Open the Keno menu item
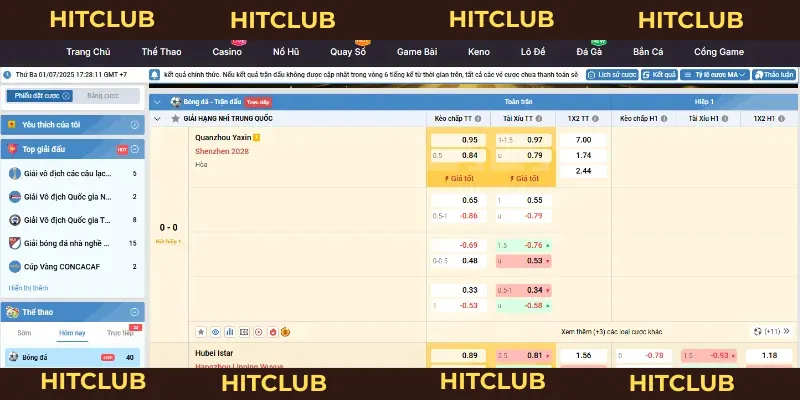This screenshot has width=800, height=400. [479, 52]
